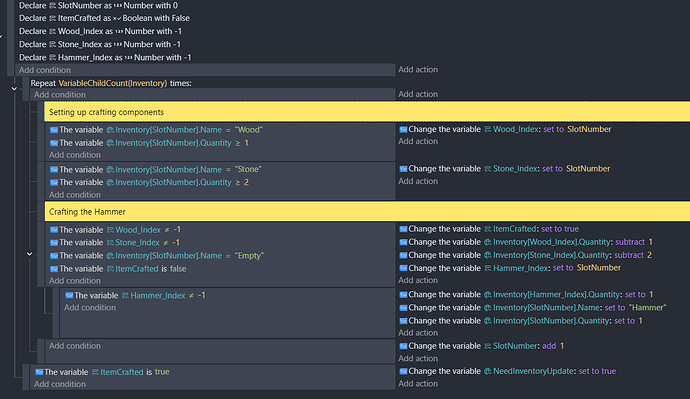Collapse the Crafting the Hammer event sub-events
The width and height of the screenshot is (690, 399).
[29, 254]
